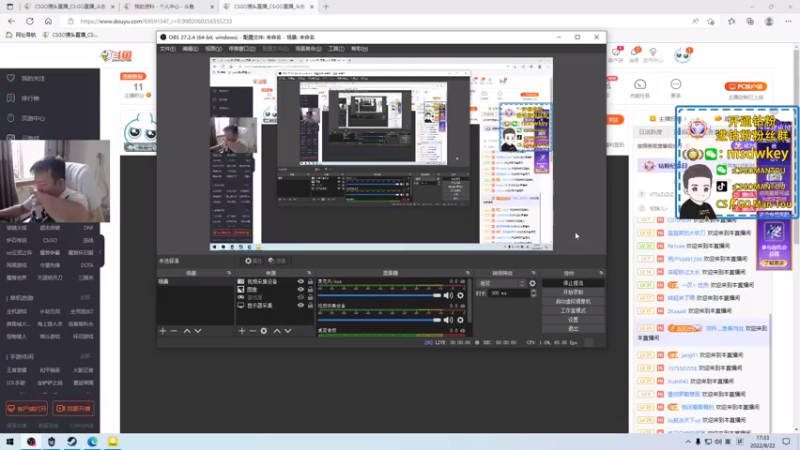Open OBS 编辑 menu
The image size is (800, 450).
[190, 49]
